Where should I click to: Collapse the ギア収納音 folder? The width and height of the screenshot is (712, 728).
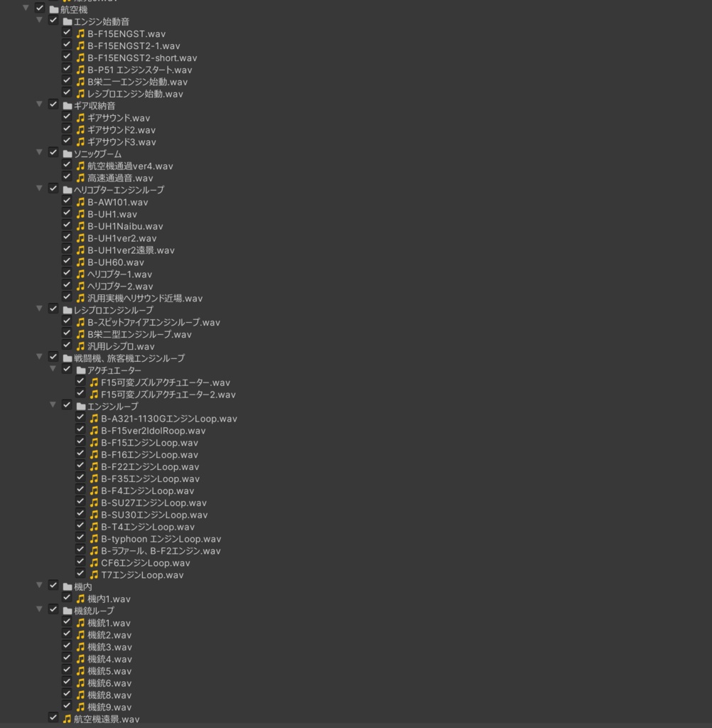click(x=40, y=104)
